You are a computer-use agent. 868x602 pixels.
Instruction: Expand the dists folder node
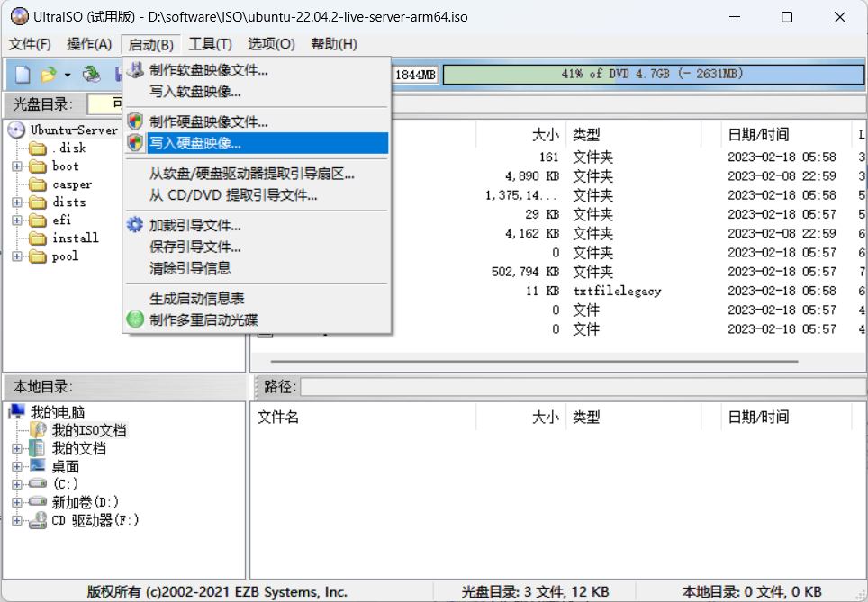(17, 202)
